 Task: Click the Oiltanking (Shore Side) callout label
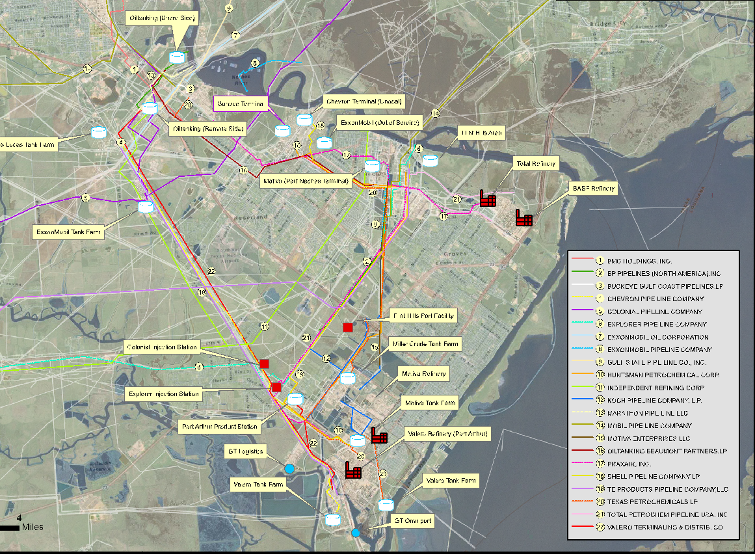(x=163, y=18)
